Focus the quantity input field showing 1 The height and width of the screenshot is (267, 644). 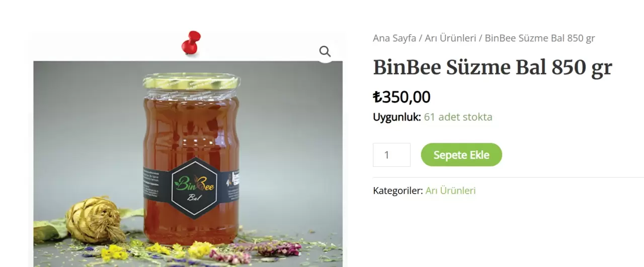[x=391, y=155]
